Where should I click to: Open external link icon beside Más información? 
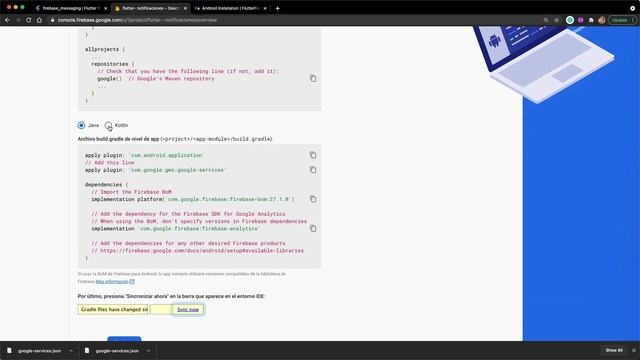[132, 282]
